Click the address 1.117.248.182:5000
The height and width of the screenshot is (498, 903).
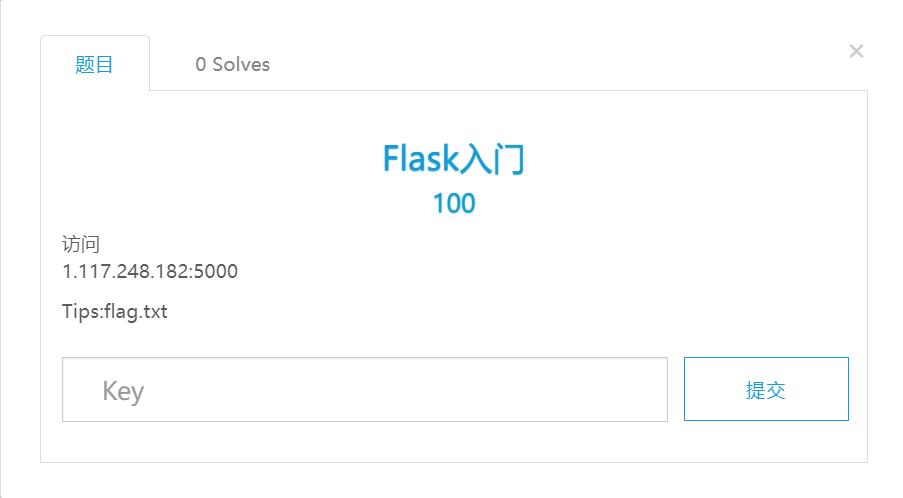click(x=150, y=271)
